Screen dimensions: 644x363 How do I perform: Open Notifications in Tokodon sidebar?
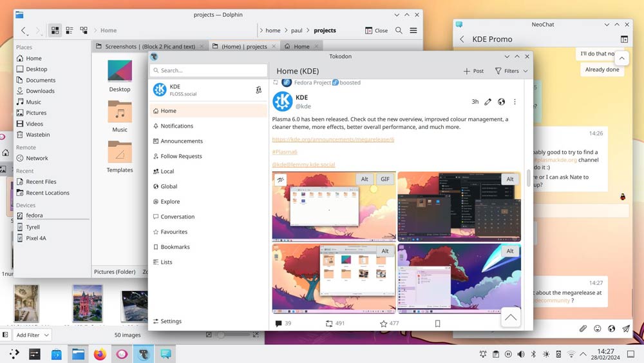click(x=176, y=126)
